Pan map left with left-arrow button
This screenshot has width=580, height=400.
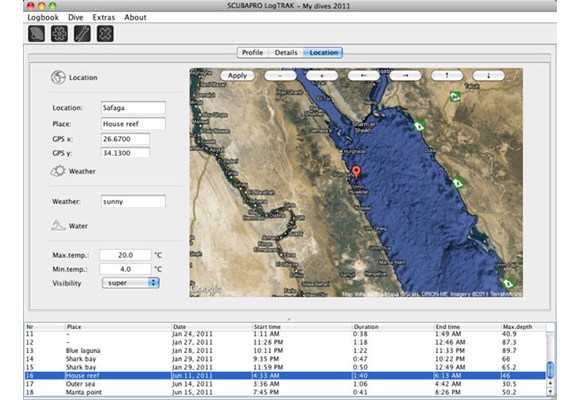(x=364, y=75)
